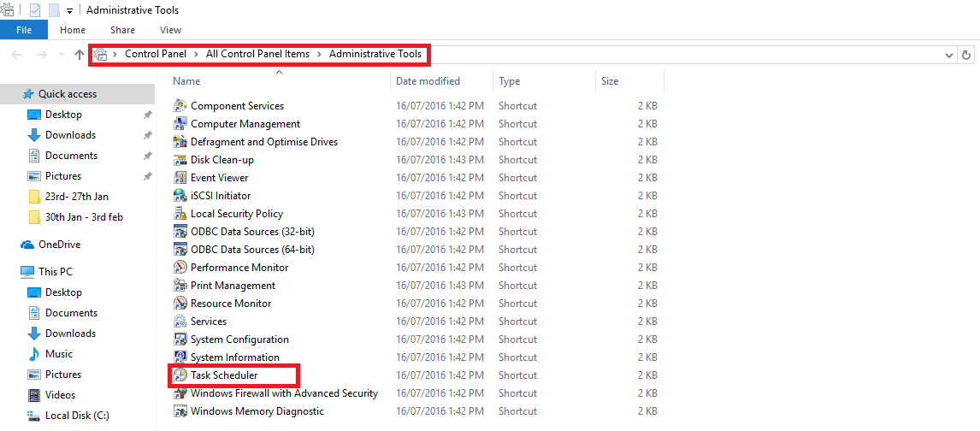Click the iSCSI Initiator icon
The image size is (980, 431).
(x=180, y=196)
